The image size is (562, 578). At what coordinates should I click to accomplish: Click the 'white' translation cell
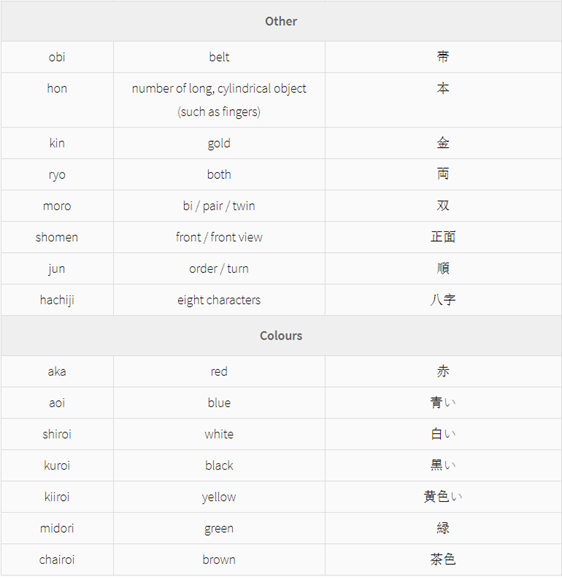click(x=219, y=434)
